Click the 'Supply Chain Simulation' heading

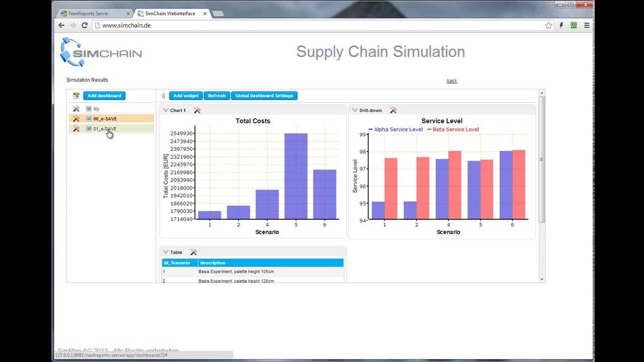380,52
